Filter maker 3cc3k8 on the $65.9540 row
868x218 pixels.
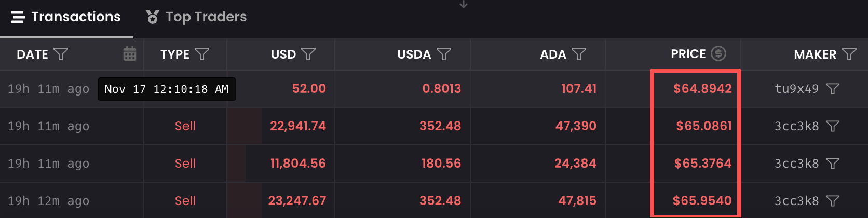pyautogui.click(x=833, y=201)
